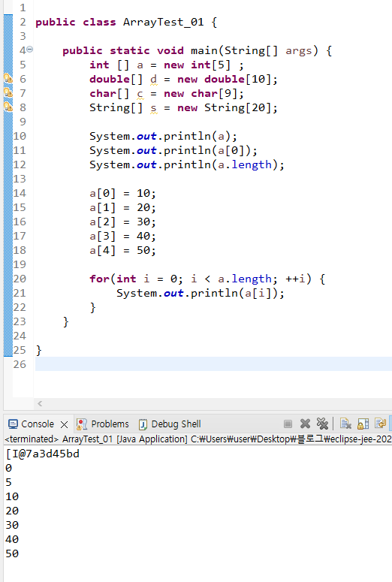The image size is (392, 582).
Task: Collapse the main method fold on line 4
Action: tap(30, 49)
